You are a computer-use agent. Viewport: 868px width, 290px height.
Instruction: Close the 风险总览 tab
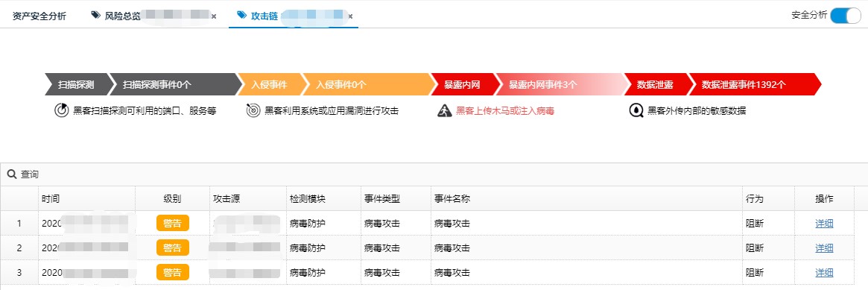click(x=214, y=16)
